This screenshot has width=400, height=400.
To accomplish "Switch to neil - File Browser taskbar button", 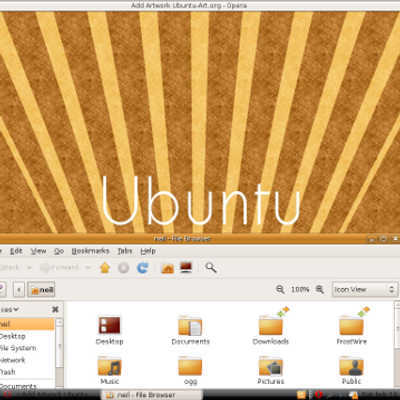I will (x=152, y=395).
